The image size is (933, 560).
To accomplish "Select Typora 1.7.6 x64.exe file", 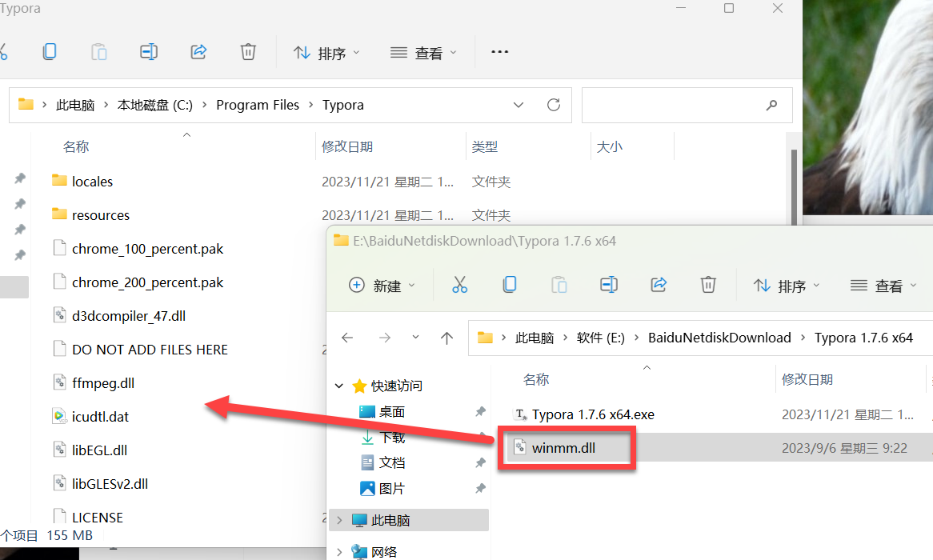I will click(x=593, y=414).
